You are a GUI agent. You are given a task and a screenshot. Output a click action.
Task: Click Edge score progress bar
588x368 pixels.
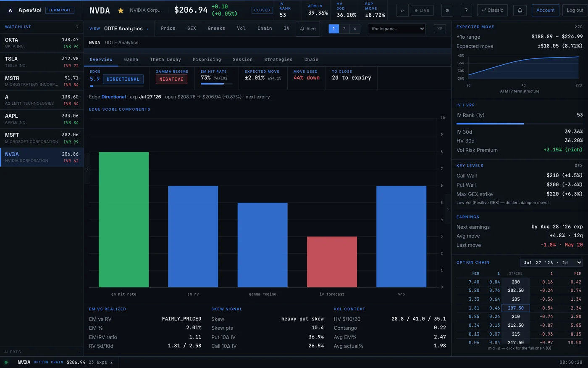point(117,86)
